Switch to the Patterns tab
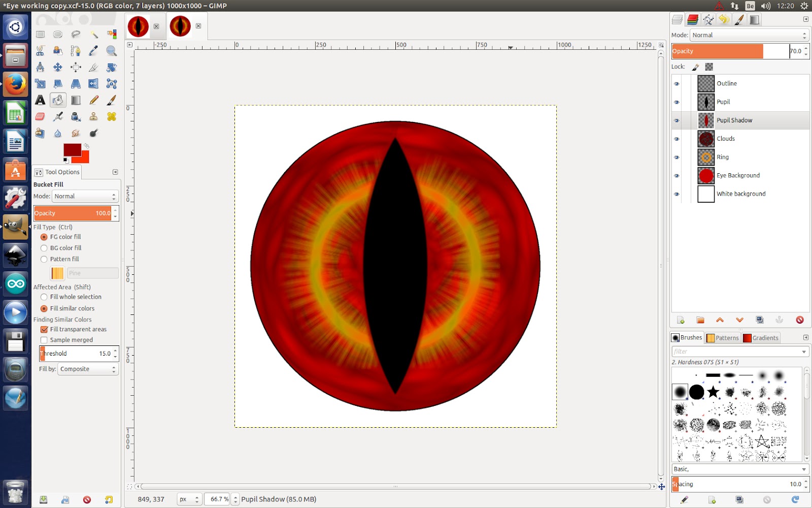 click(x=723, y=338)
